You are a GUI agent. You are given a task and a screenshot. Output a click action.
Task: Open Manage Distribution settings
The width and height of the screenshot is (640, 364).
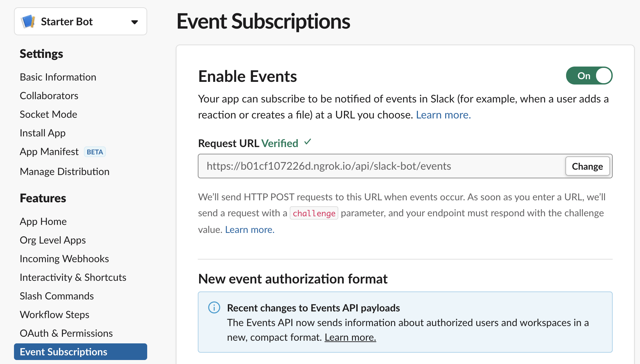tap(65, 172)
